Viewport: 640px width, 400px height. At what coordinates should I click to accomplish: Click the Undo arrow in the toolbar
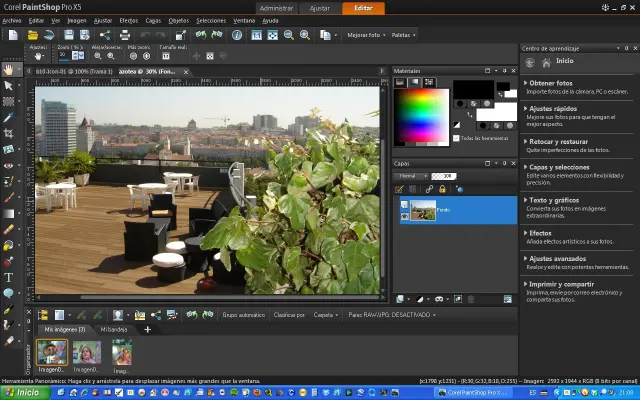pos(145,34)
